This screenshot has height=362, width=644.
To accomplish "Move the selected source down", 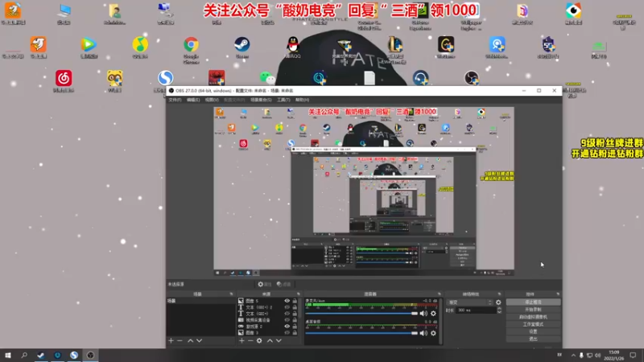I will [x=279, y=340].
